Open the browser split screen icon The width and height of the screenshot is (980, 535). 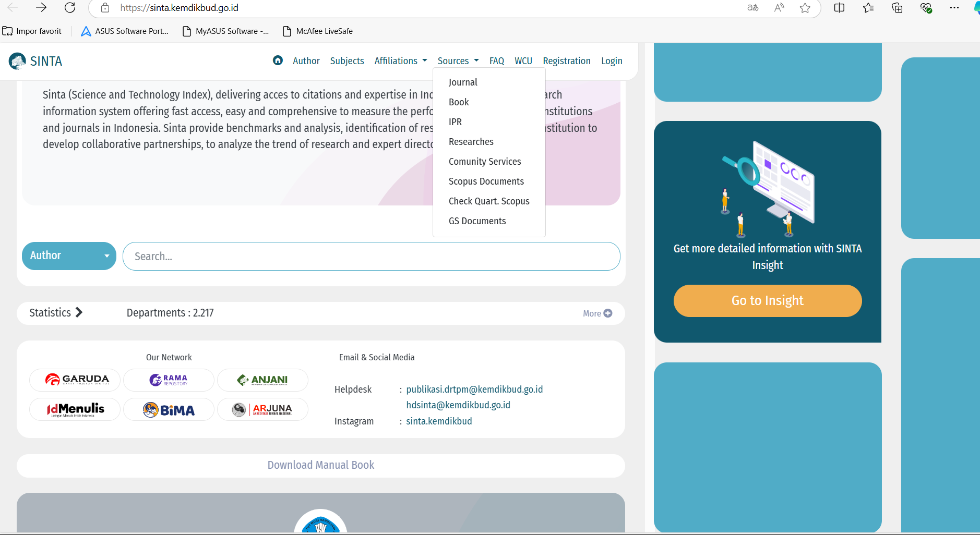click(839, 8)
